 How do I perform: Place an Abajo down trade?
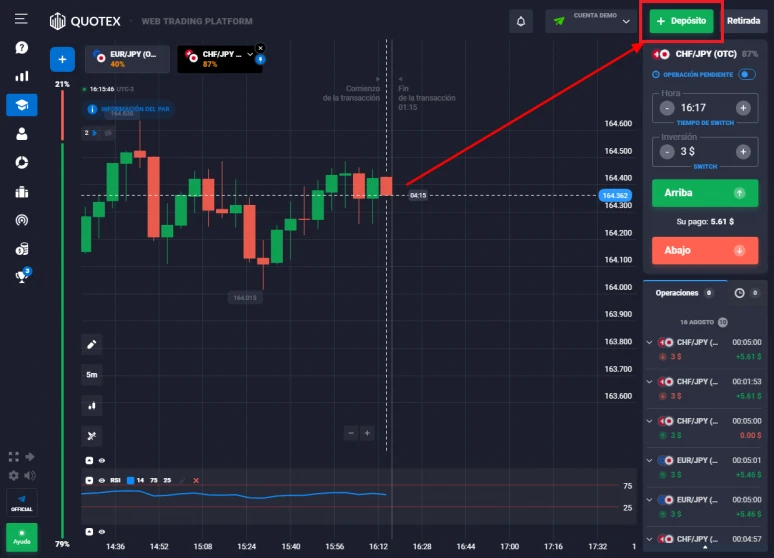click(705, 250)
